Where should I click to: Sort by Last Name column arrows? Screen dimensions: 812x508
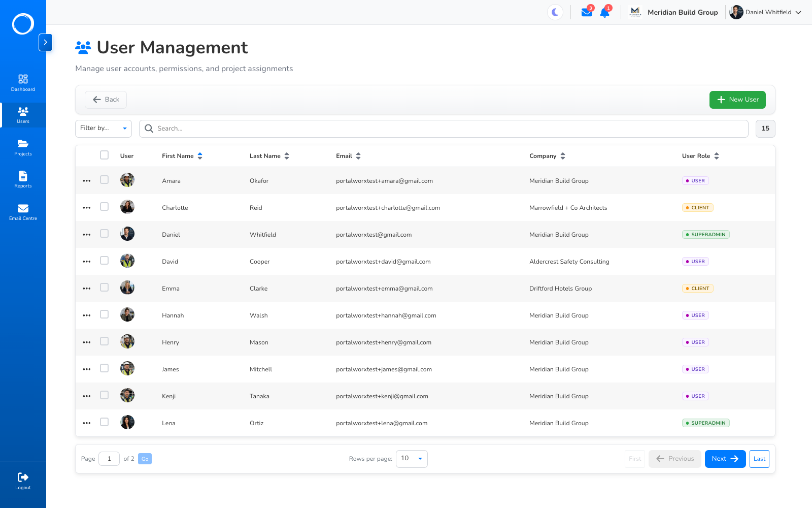coord(287,156)
